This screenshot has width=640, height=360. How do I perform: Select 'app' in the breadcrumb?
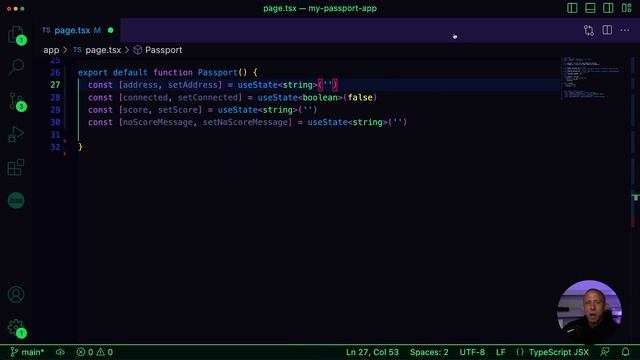tap(51, 50)
